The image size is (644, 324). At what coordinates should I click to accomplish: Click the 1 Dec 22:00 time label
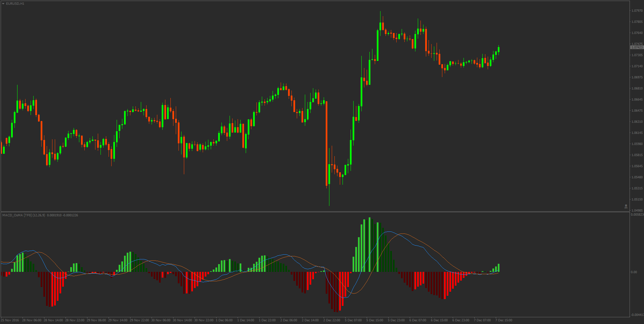click(267, 320)
